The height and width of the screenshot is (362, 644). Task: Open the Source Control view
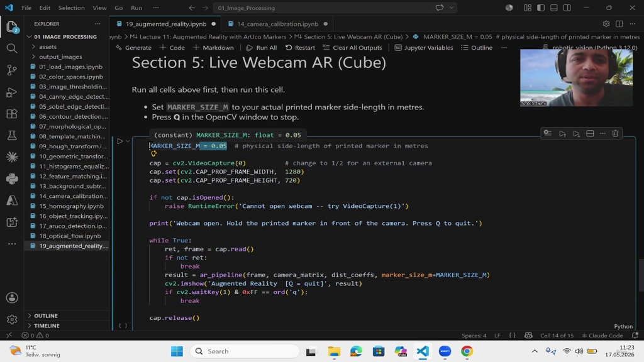point(12,70)
